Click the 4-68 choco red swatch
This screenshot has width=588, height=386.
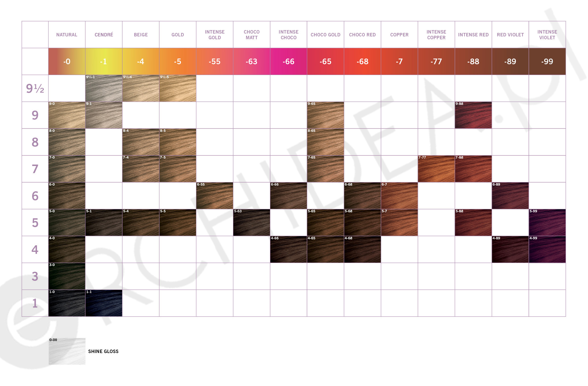click(x=362, y=250)
